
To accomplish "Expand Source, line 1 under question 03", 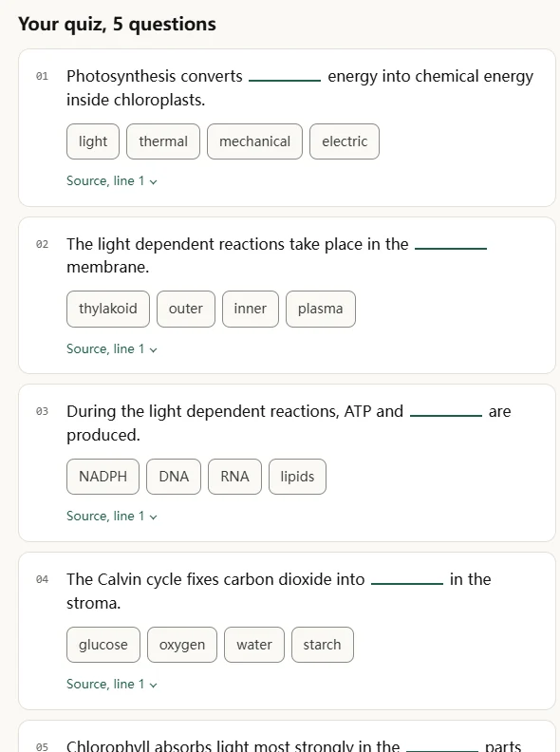I will click(x=112, y=516).
